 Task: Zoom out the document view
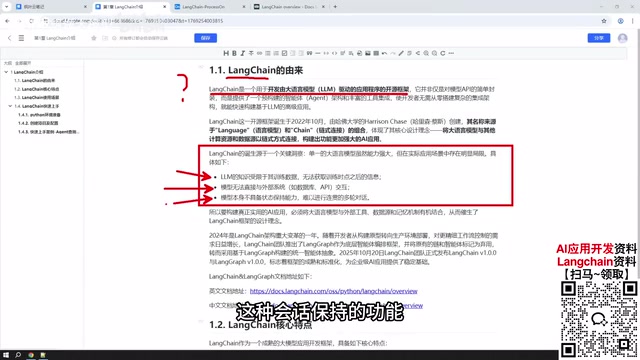(434, 53)
